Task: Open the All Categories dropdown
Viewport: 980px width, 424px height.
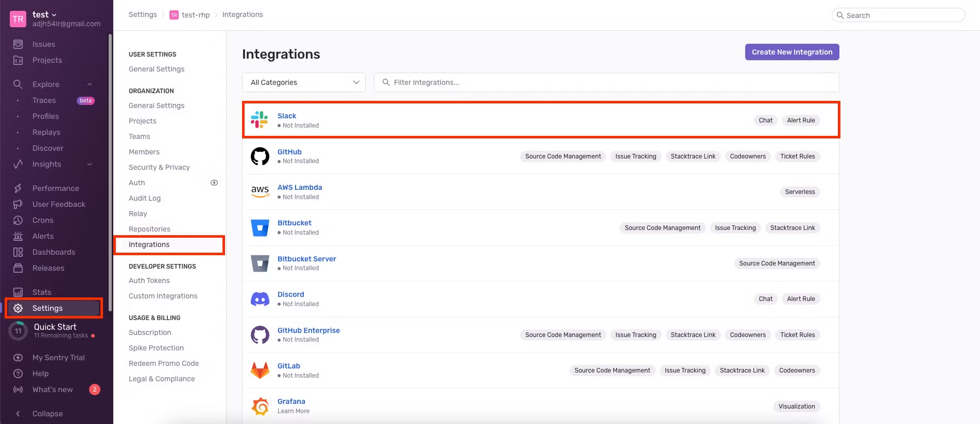Action: 304,82
